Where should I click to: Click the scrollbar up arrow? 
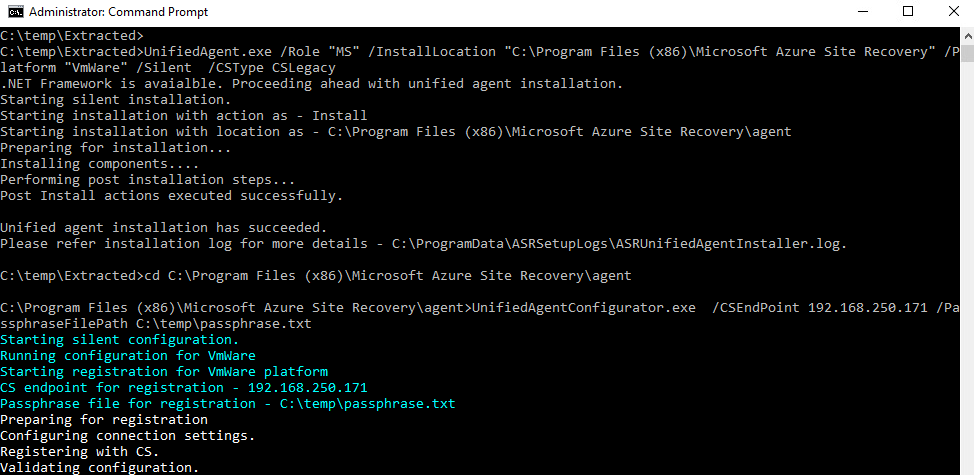coord(968,34)
